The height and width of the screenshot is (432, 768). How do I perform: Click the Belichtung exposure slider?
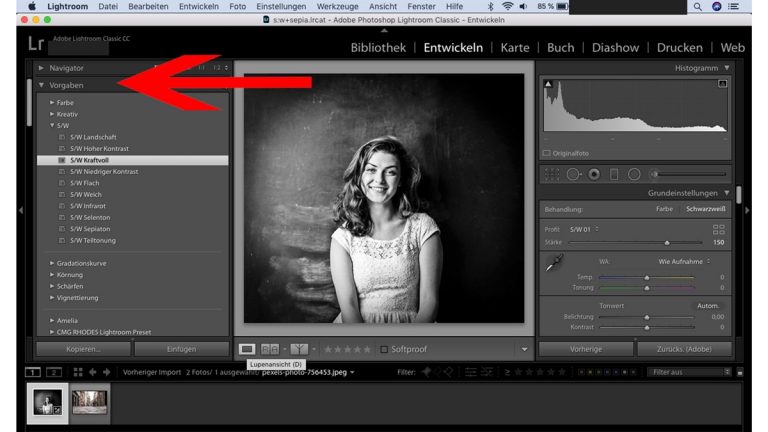[647, 316]
